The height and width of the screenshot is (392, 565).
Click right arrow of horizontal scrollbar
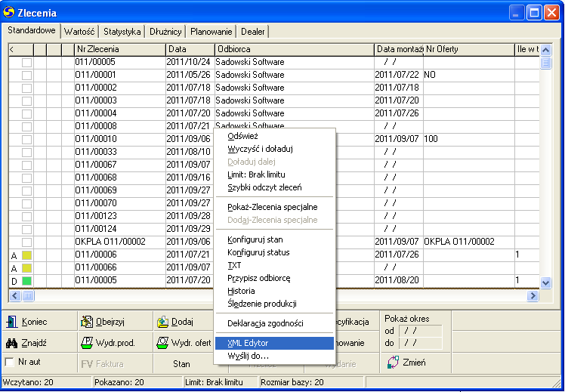point(533,296)
